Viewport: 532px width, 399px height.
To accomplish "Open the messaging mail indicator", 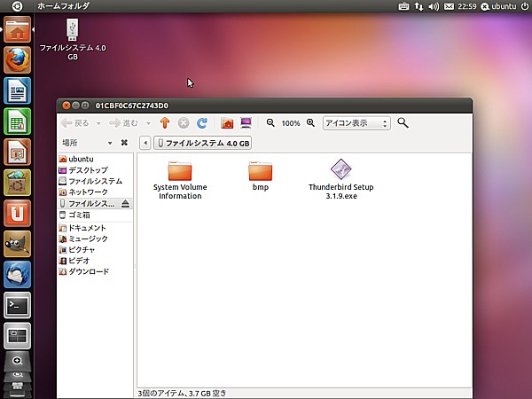I will click(x=449, y=6).
